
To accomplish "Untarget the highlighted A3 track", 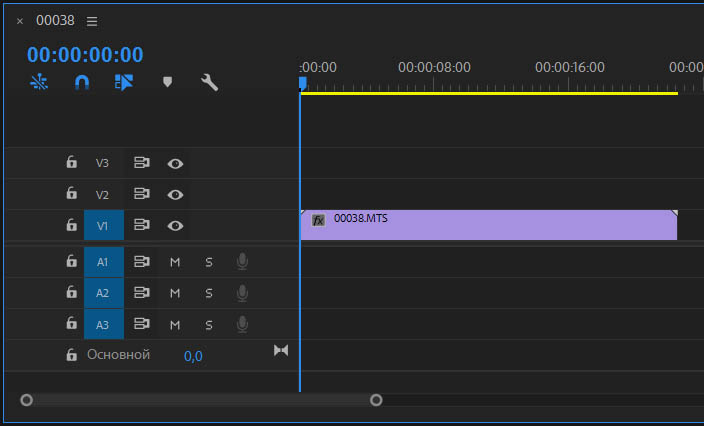I will [x=104, y=324].
